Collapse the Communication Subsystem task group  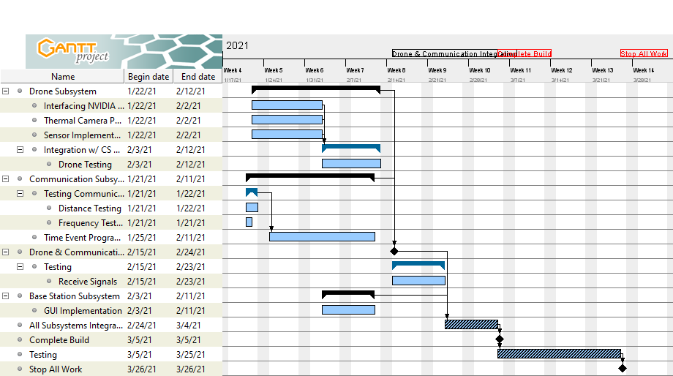tap(6, 179)
